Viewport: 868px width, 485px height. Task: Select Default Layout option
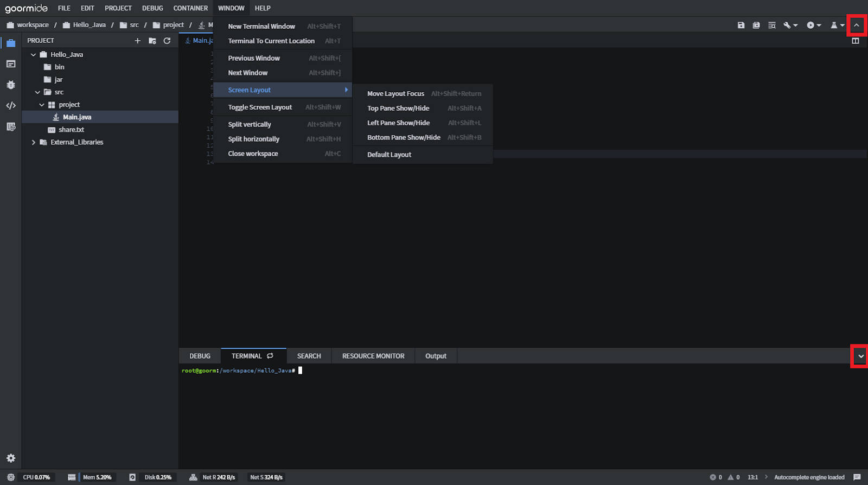click(x=389, y=155)
